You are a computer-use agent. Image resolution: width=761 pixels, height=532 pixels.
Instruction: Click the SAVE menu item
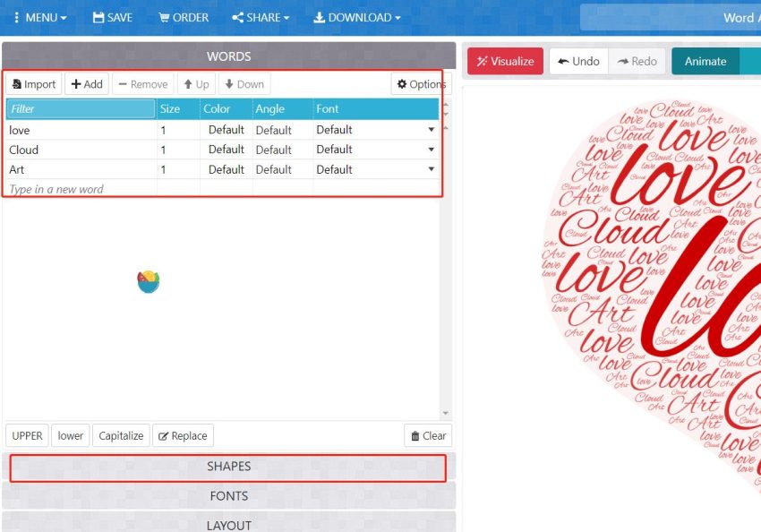coord(112,17)
